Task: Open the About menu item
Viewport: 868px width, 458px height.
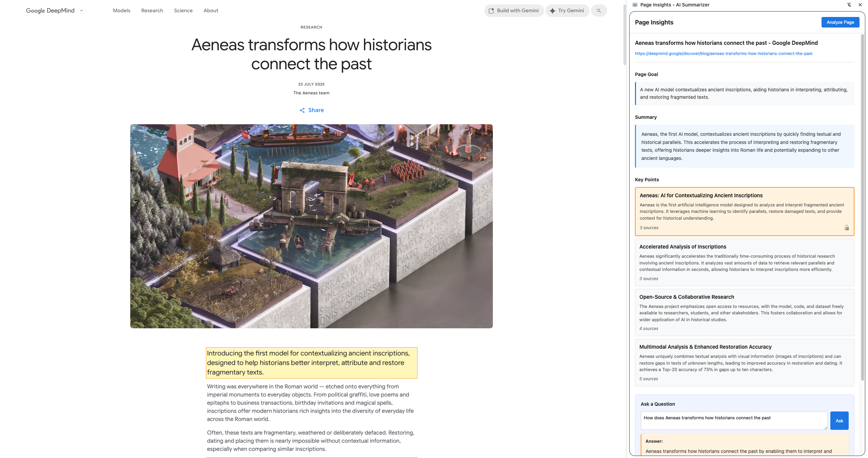Action: [211, 11]
